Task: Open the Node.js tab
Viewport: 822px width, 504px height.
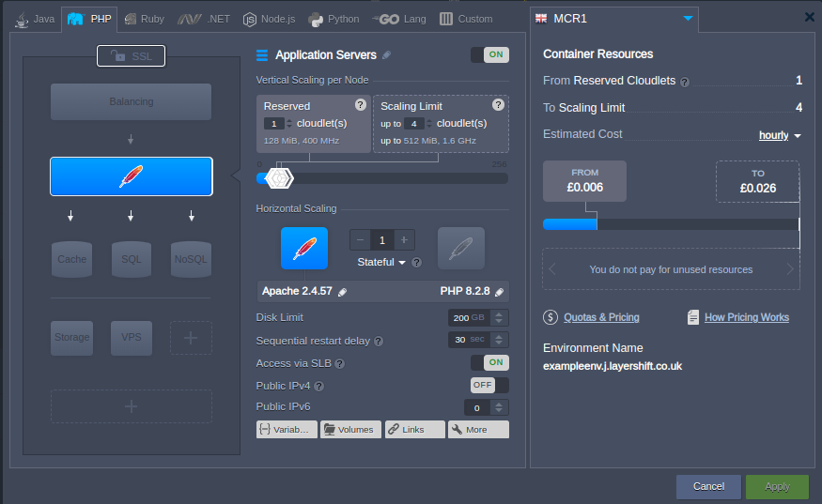Action: coord(269,20)
